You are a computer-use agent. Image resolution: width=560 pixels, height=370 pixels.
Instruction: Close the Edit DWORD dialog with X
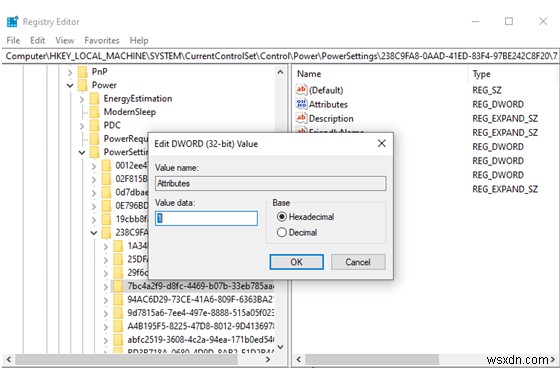[x=382, y=144]
